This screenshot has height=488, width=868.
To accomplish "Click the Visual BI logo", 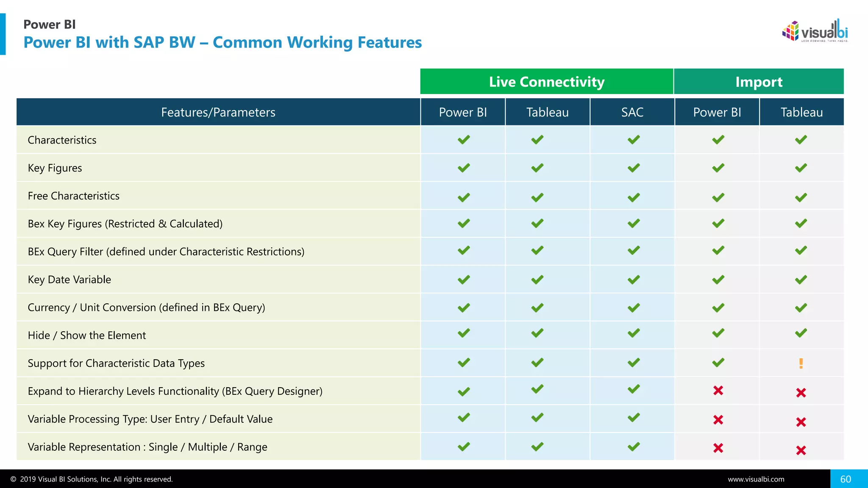I will (x=815, y=30).
